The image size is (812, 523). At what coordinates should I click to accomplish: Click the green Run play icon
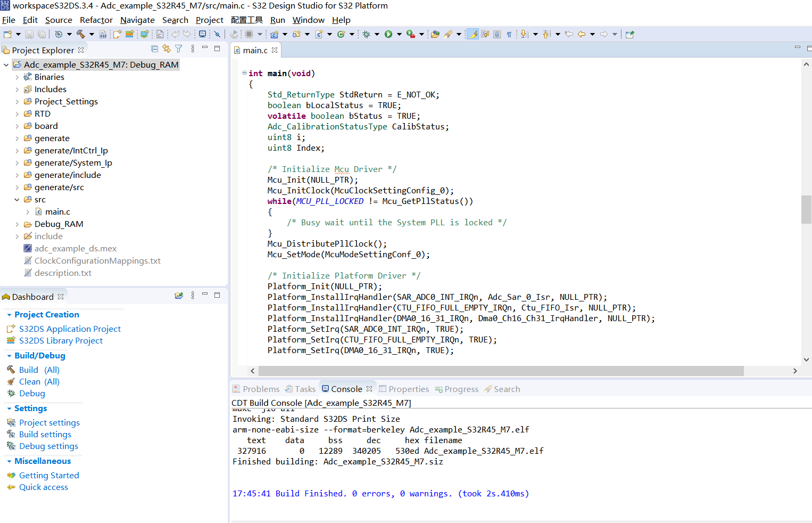point(388,34)
